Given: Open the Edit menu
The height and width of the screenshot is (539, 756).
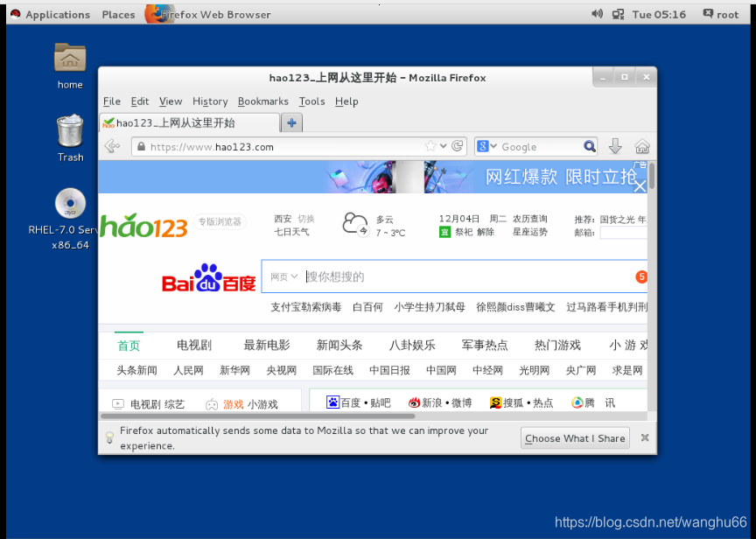Looking at the screenshot, I should coord(140,101).
